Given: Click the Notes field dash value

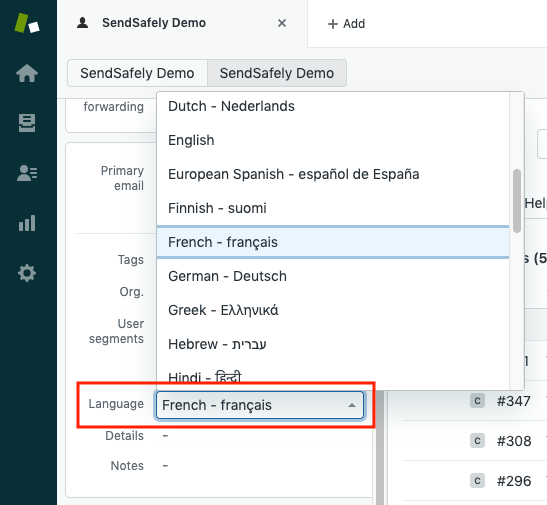Looking at the screenshot, I should coord(165,466).
